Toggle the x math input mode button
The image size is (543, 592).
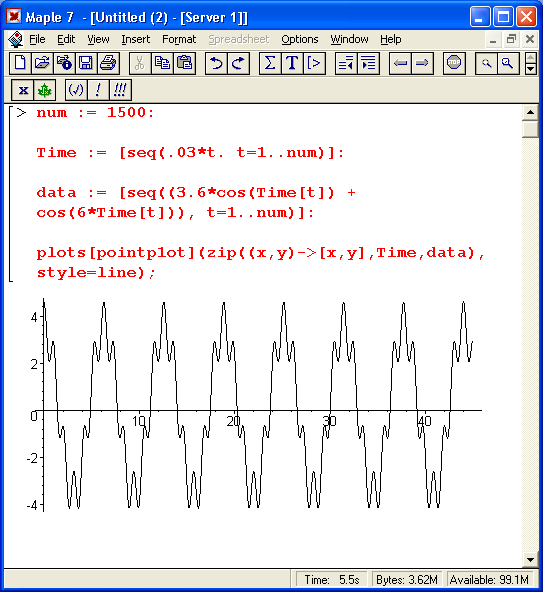pyautogui.click(x=23, y=90)
